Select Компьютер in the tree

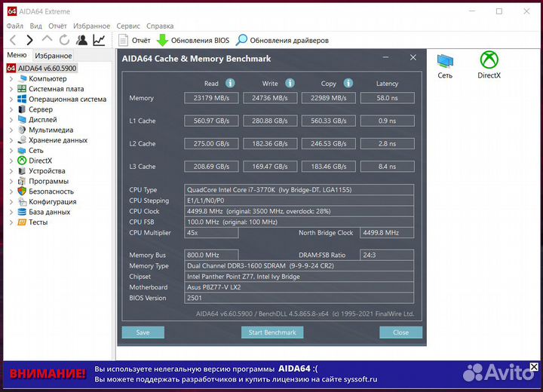tap(48, 78)
